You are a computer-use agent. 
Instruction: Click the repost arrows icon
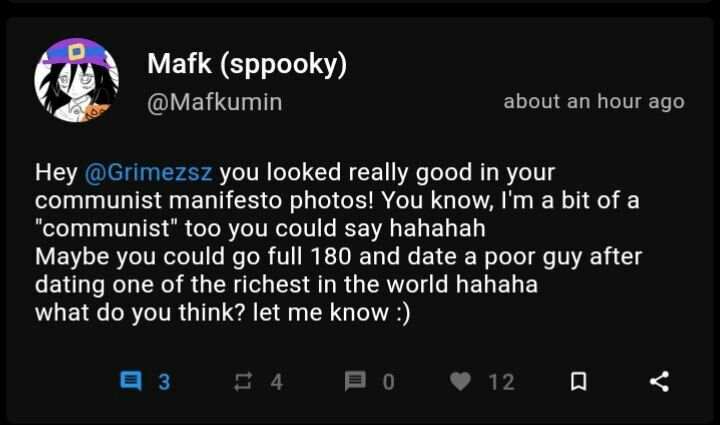pyautogui.click(x=243, y=381)
